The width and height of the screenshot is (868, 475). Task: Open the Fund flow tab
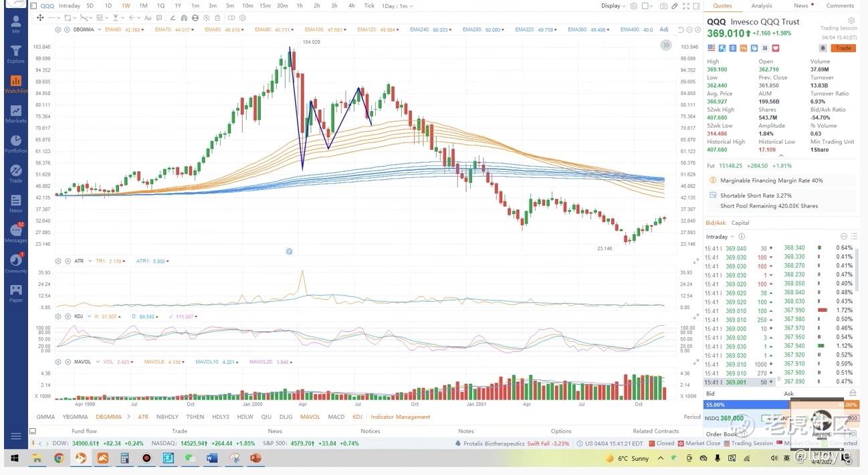[84, 432]
